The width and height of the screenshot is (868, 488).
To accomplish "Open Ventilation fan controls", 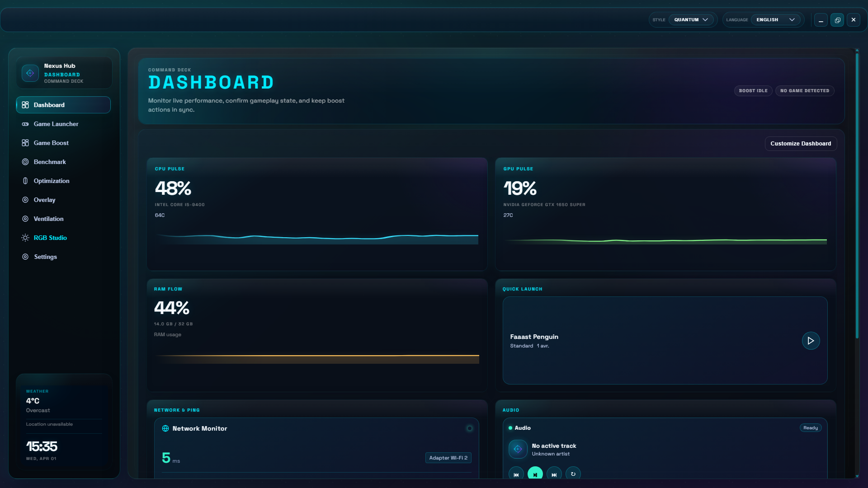I will (x=48, y=219).
